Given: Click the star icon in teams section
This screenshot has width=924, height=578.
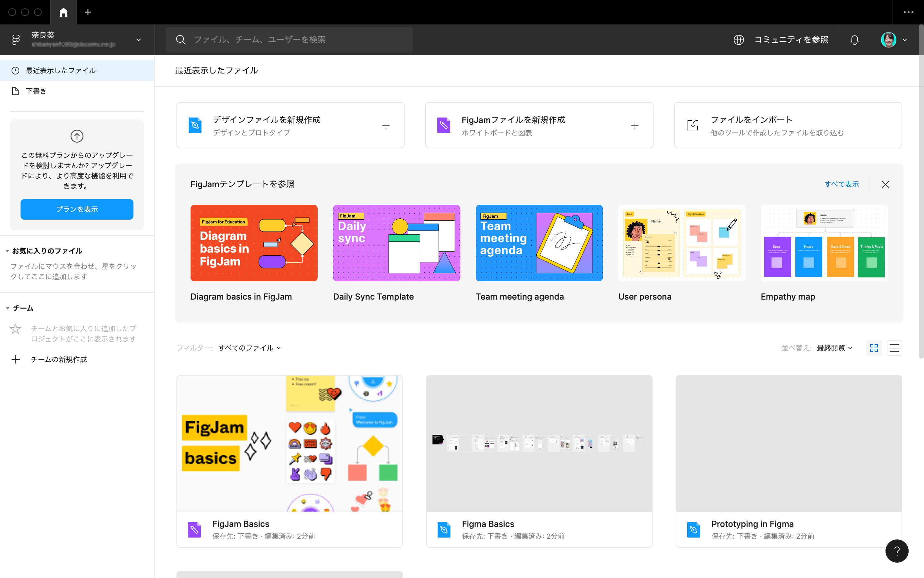Looking at the screenshot, I should click(15, 329).
